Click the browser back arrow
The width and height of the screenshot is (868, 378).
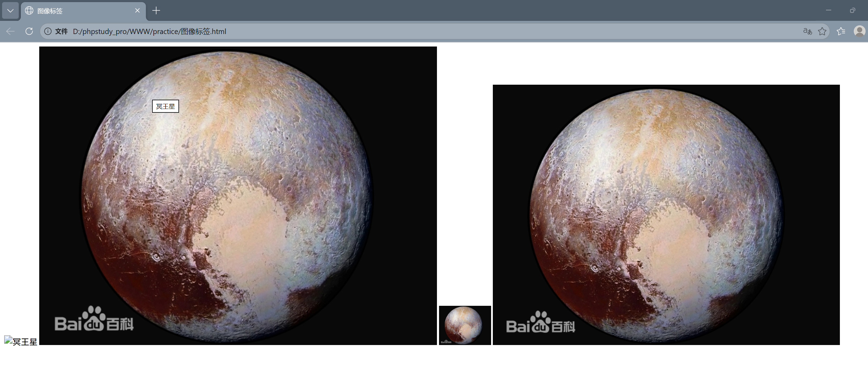coord(10,31)
